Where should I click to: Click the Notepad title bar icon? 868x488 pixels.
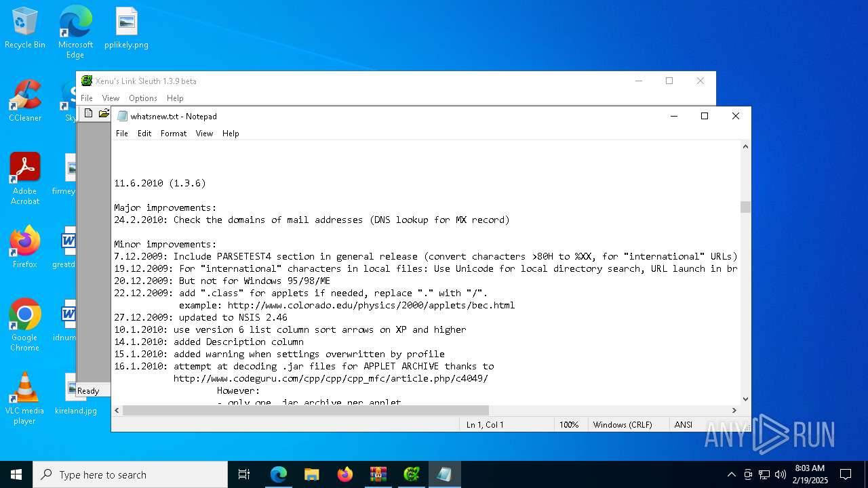(x=122, y=116)
